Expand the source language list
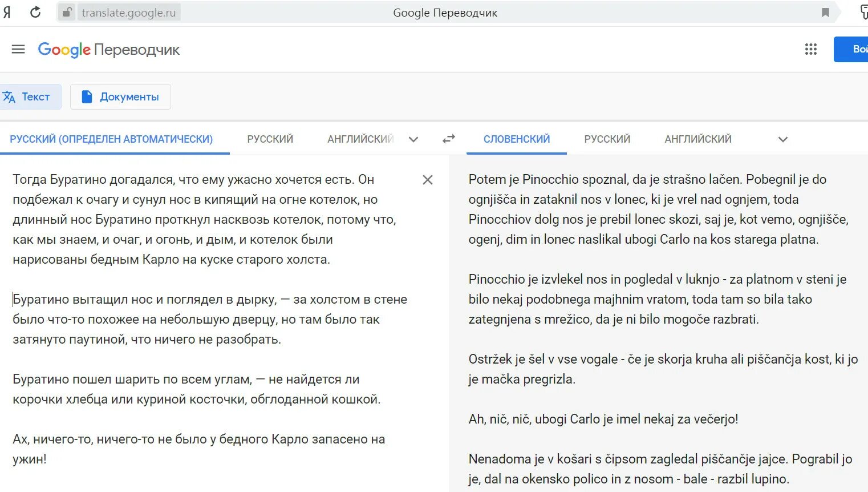The image size is (868, 492). click(x=413, y=139)
